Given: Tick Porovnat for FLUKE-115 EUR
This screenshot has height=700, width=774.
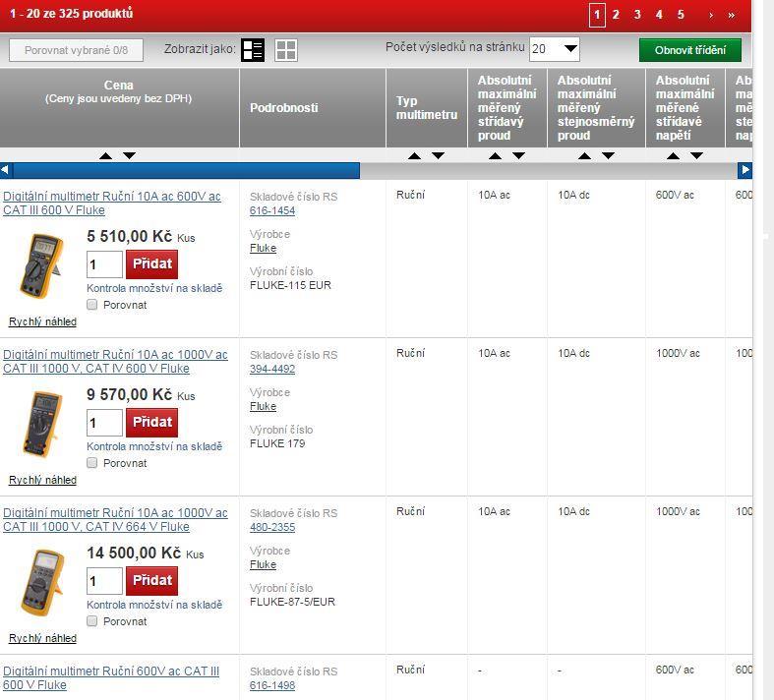Looking at the screenshot, I should [x=91, y=305].
